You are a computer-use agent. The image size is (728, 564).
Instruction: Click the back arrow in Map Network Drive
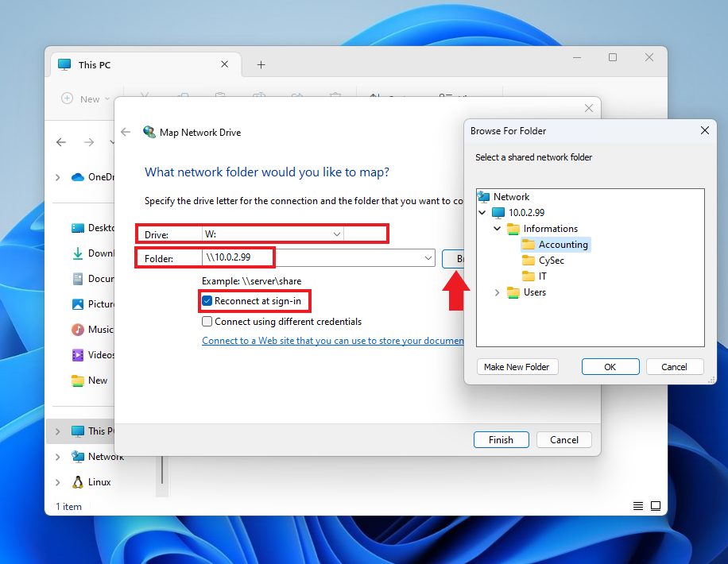[126, 133]
